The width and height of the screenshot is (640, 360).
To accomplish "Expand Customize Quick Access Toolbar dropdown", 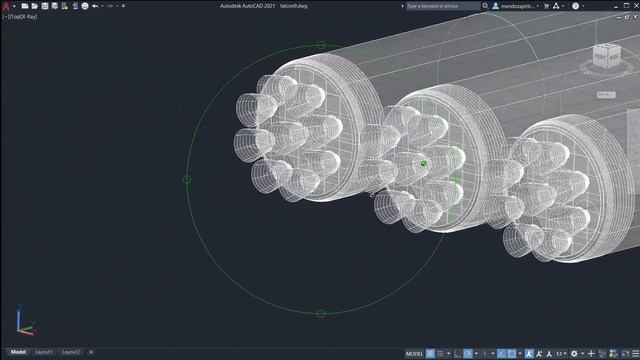I will pos(123,6).
